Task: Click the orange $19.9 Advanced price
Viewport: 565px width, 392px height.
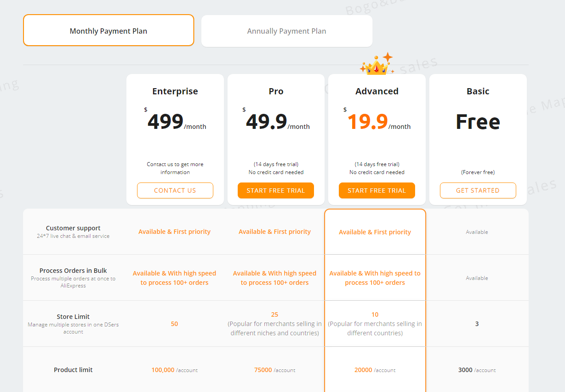Action: click(367, 122)
